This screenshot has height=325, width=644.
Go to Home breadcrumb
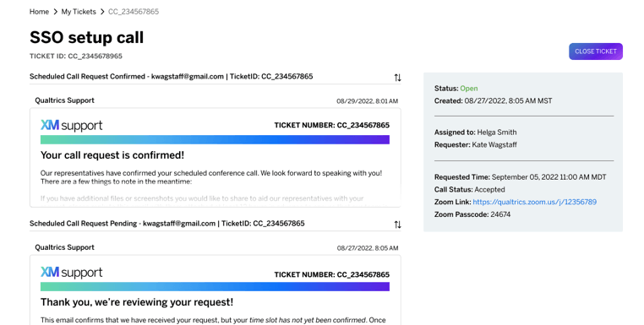pos(39,12)
